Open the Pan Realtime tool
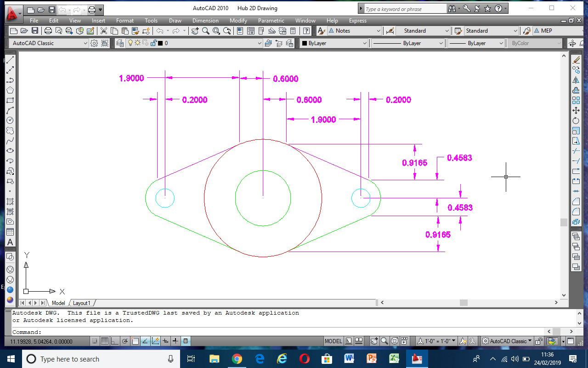Screen dimensions: 588x368 coord(195,30)
